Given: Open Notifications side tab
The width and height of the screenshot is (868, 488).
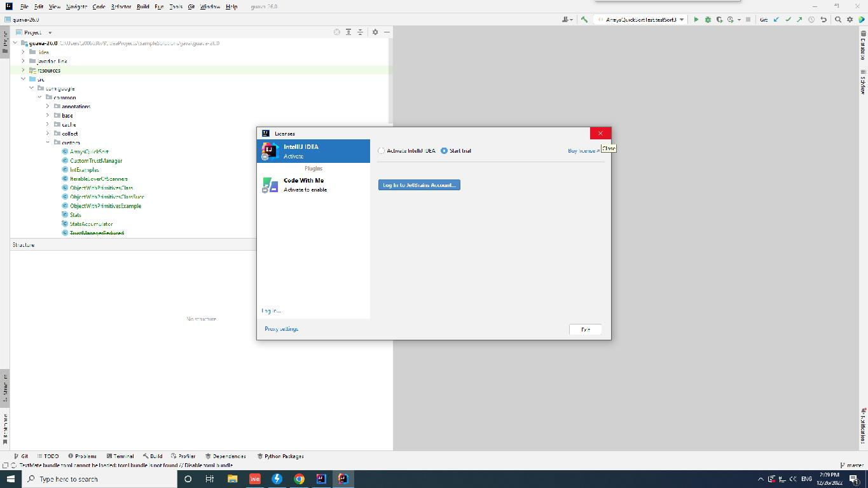Looking at the screenshot, I should [863, 426].
